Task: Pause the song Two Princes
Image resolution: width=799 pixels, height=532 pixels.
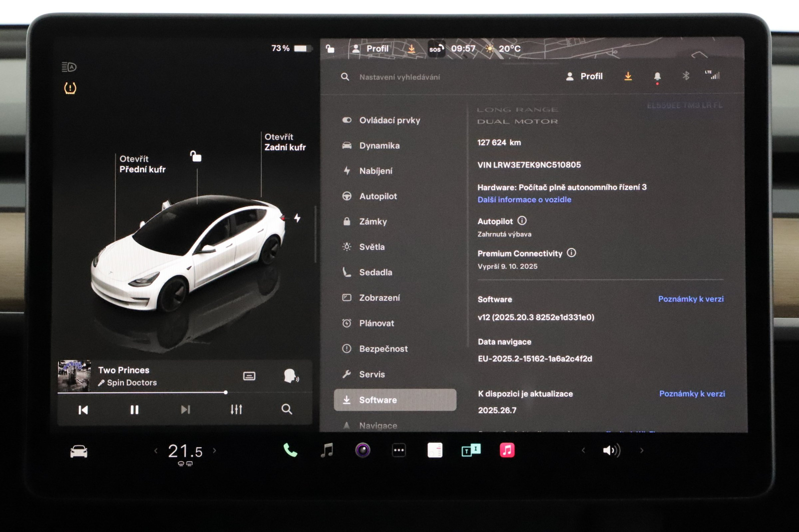Action: click(x=134, y=410)
